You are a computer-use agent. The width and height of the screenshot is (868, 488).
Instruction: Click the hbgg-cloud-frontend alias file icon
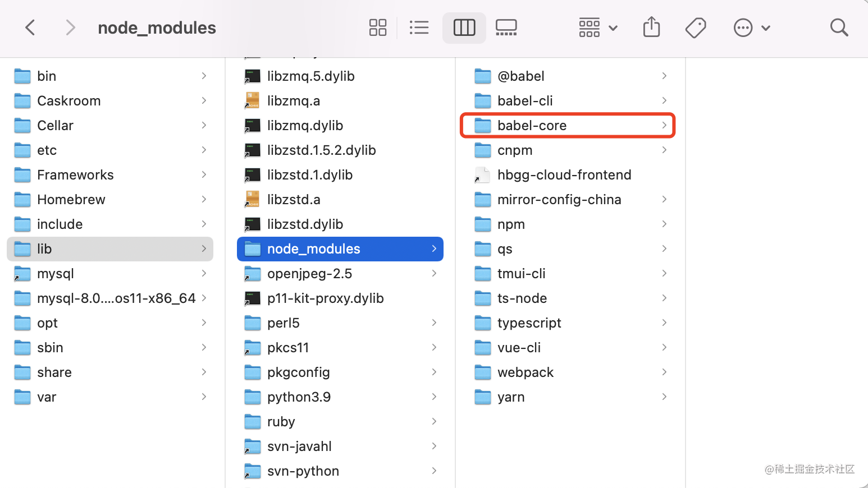(482, 174)
